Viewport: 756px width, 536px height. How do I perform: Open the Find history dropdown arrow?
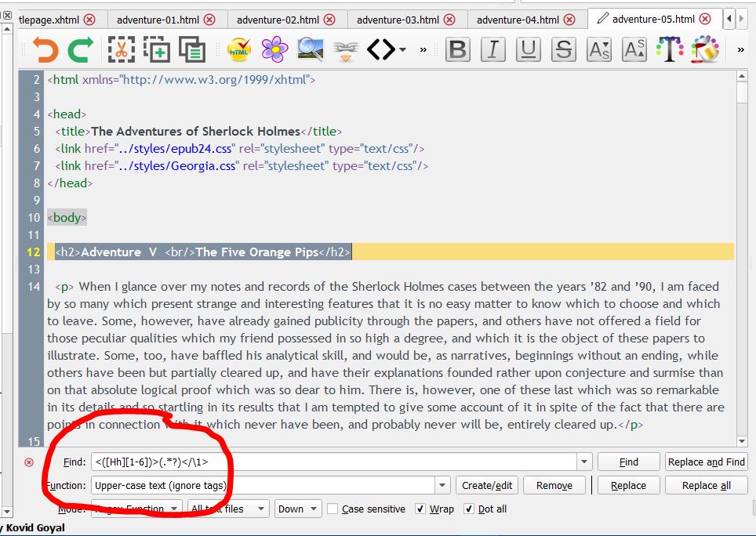(x=584, y=462)
